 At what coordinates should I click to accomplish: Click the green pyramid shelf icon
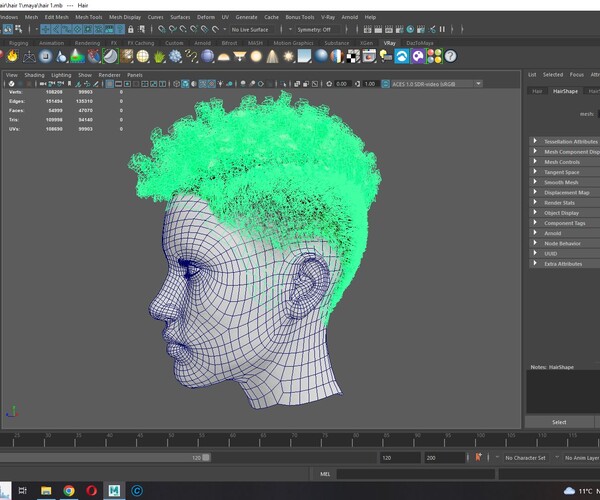78,56
